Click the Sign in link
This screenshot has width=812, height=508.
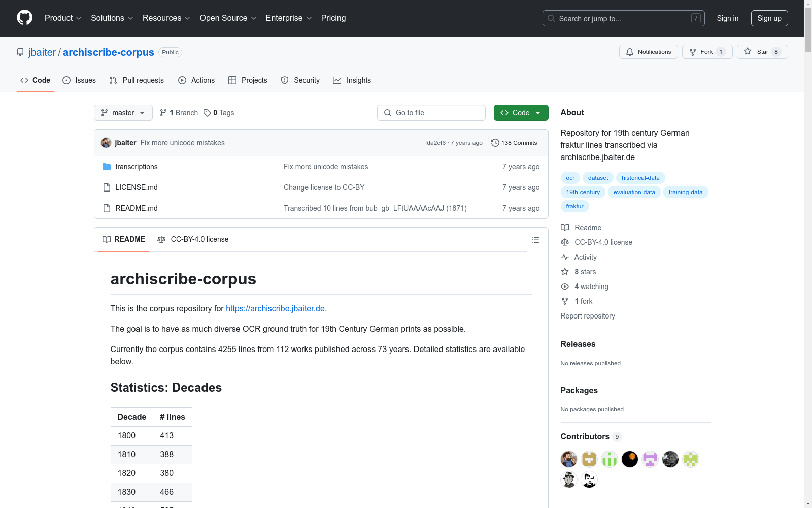(728, 18)
